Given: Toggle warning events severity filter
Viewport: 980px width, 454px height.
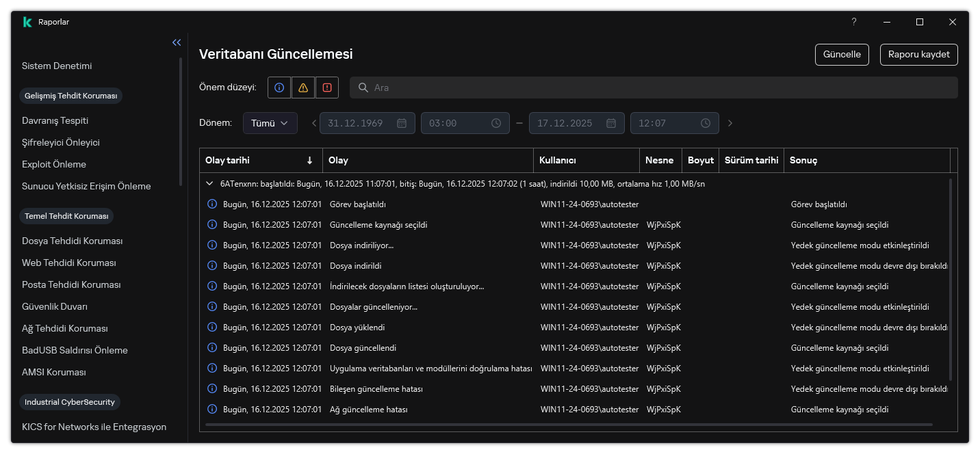Looking at the screenshot, I should (x=302, y=88).
